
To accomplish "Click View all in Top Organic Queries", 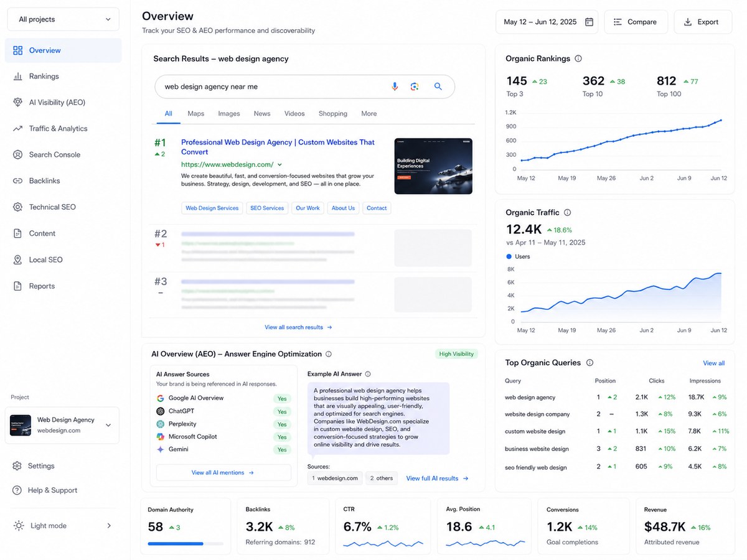I will tap(714, 363).
